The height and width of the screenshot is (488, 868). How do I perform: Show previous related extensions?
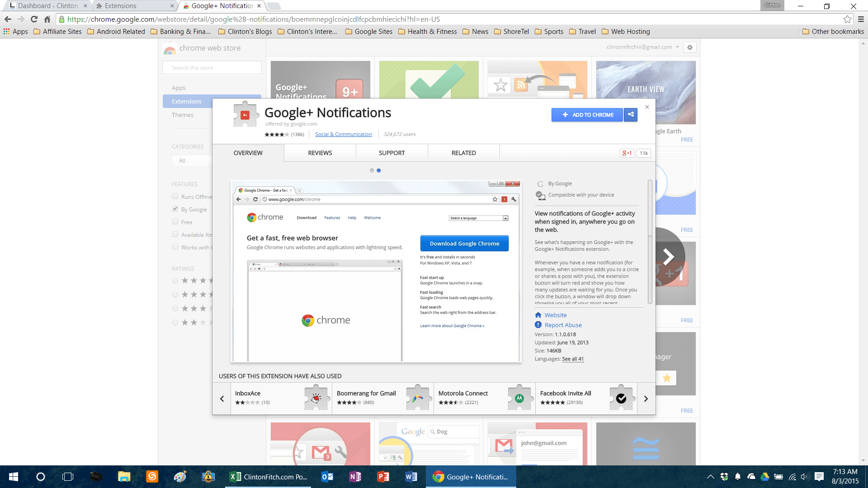pyautogui.click(x=222, y=399)
